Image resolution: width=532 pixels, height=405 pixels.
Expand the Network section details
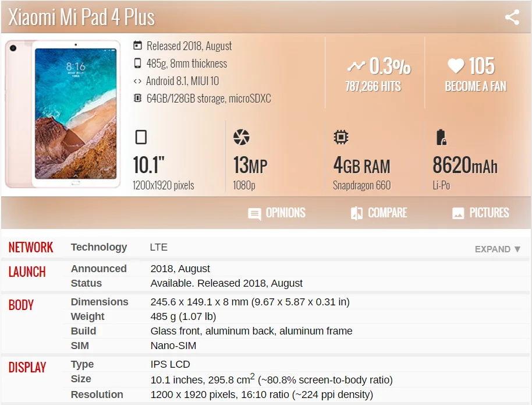498,249
